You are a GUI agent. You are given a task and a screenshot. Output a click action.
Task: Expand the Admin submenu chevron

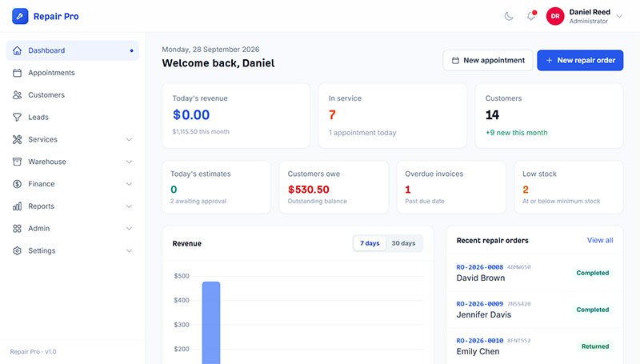coord(129,229)
